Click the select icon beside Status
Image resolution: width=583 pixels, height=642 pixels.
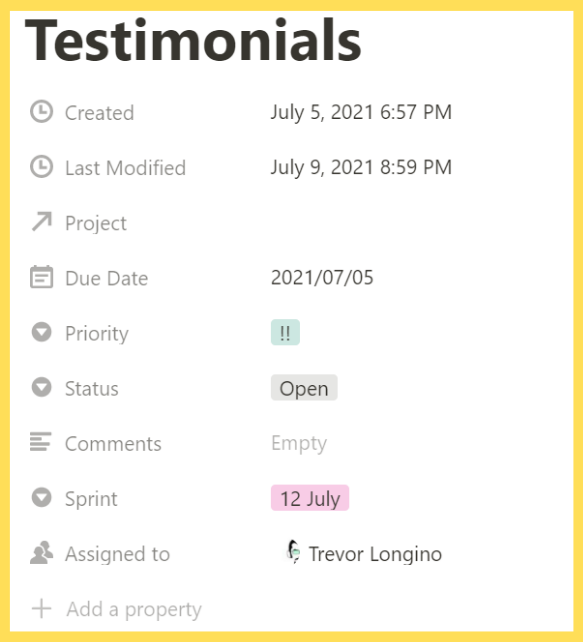point(41,387)
